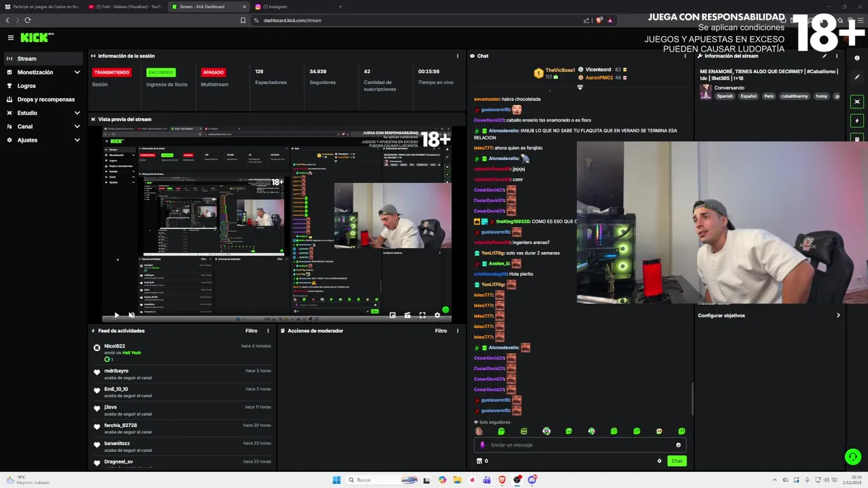Click the info icon in right side strip
Screen dimensions: 868x488
coord(857,58)
